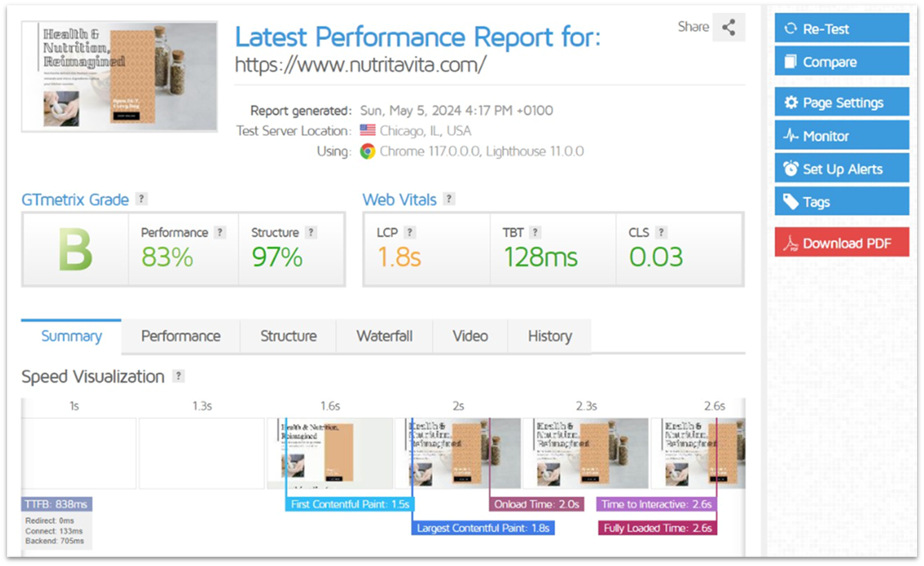Click Set Up Alerts button
This screenshot has width=924, height=566.
(842, 169)
